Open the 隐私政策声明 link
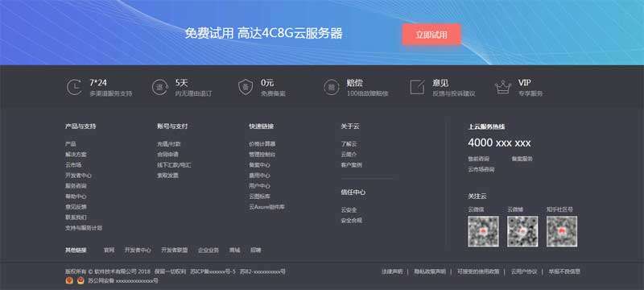The width and height of the screenshot is (644, 290). tap(430, 271)
